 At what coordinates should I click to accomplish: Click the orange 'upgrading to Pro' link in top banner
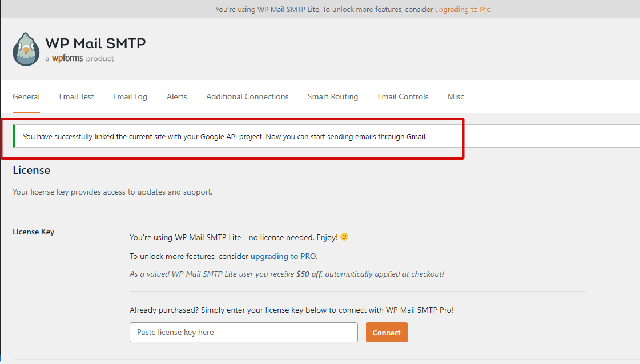pyautogui.click(x=463, y=9)
